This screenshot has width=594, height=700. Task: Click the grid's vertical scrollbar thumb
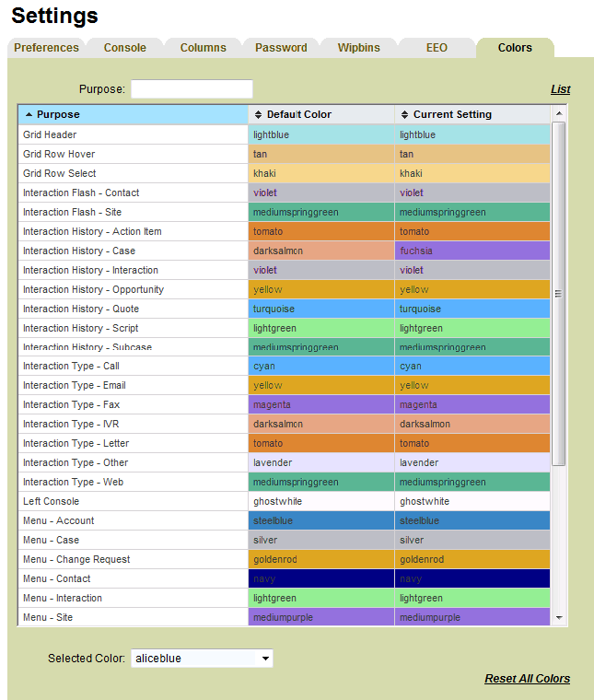click(559, 294)
